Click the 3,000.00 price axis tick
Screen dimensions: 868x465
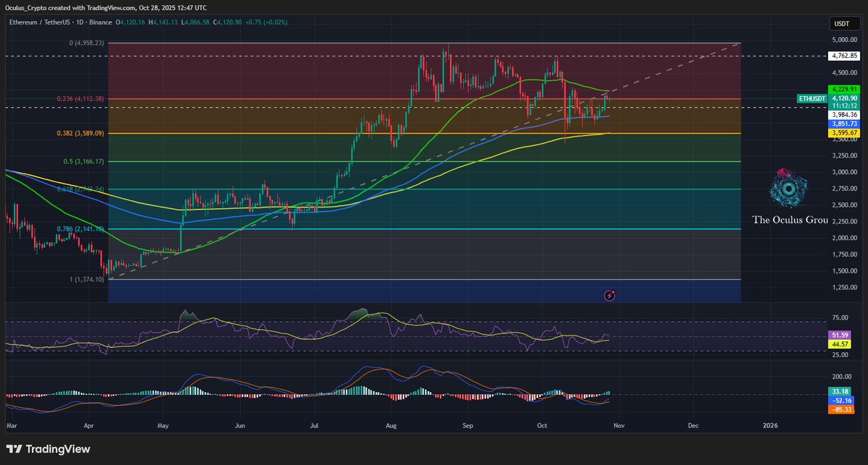(846, 172)
